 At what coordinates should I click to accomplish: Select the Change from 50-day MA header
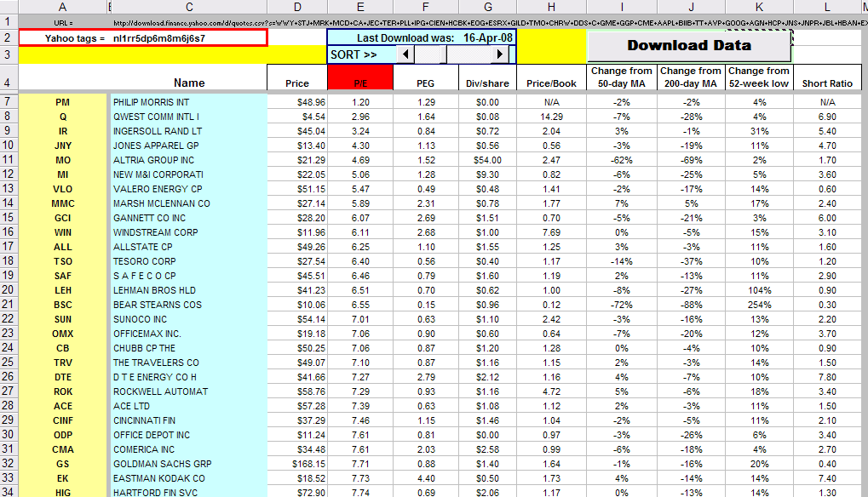tap(622, 77)
